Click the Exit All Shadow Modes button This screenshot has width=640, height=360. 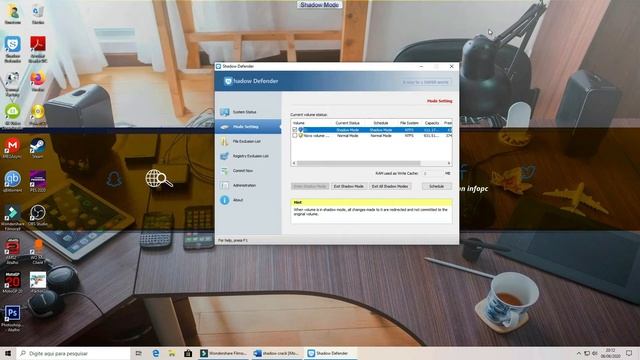[x=389, y=186]
